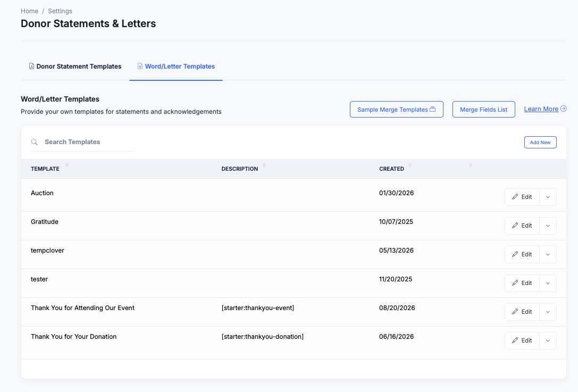Image resolution: width=578 pixels, height=392 pixels.
Task: Expand the Gratitude row actions dropdown
Action: pos(548,226)
